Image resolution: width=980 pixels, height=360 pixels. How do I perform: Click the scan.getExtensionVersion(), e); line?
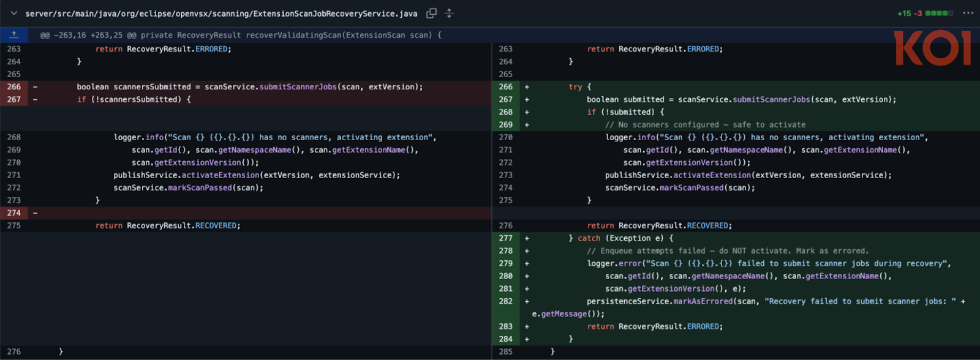pos(676,288)
